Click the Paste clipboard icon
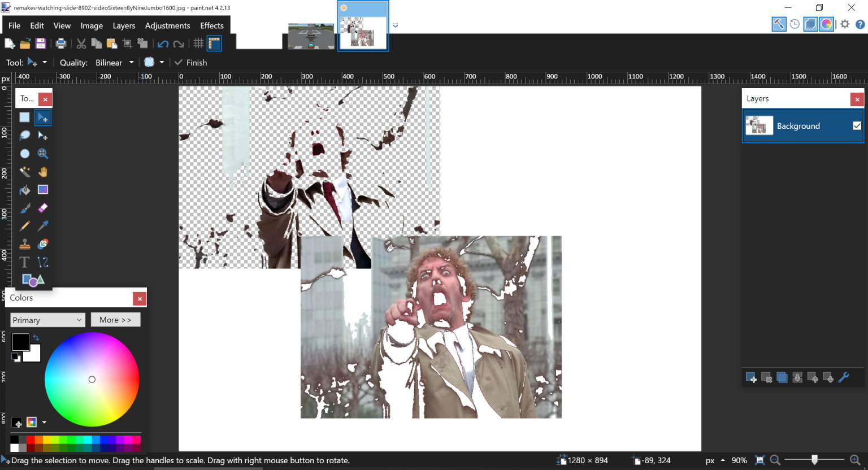Image resolution: width=868 pixels, height=470 pixels. point(111,43)
